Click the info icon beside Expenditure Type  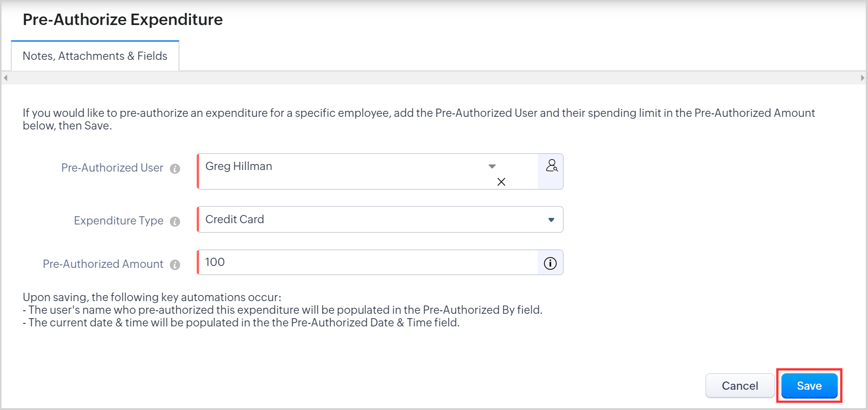point(175,221)
